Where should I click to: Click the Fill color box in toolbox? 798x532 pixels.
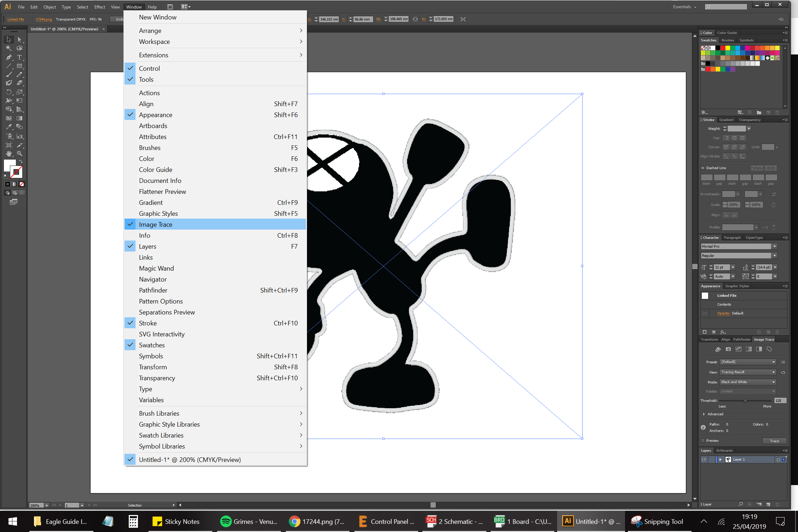coord(10,166)
